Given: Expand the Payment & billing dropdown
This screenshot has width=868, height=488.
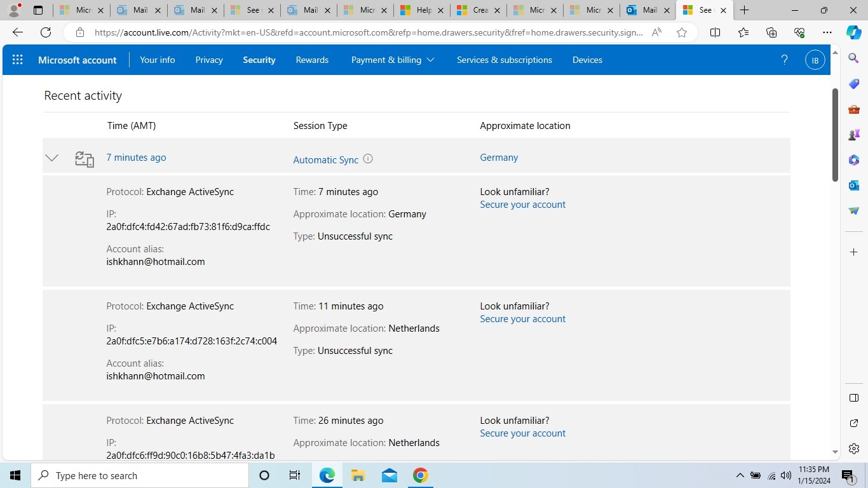Looking at the screenshot, I should pyautogui.click(x=393, y=60).
